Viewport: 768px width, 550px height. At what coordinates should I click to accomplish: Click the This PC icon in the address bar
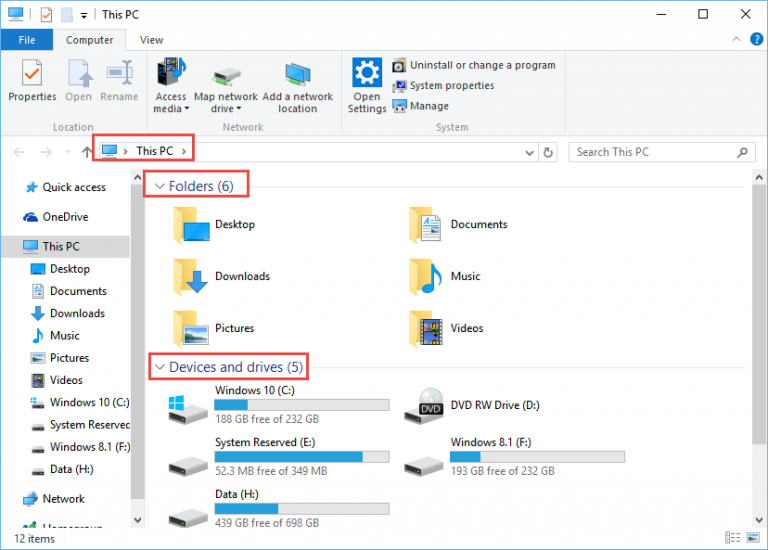[x=109, y=151]
